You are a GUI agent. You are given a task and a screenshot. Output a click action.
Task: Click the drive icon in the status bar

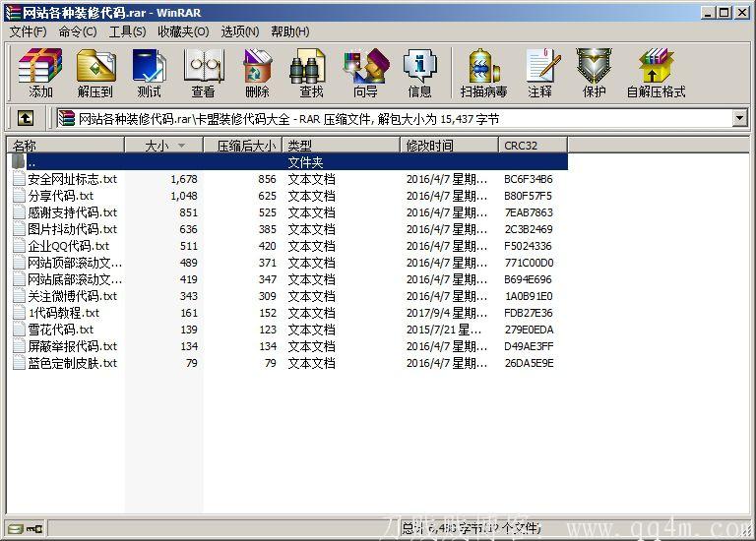click(16, 529)
